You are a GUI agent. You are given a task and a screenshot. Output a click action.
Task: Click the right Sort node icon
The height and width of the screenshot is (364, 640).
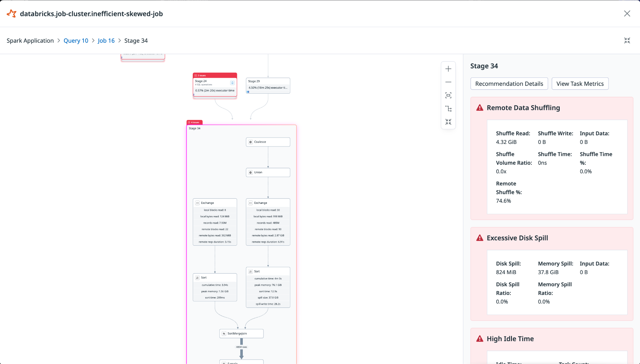pyautogui.click(x=250, y=271)
